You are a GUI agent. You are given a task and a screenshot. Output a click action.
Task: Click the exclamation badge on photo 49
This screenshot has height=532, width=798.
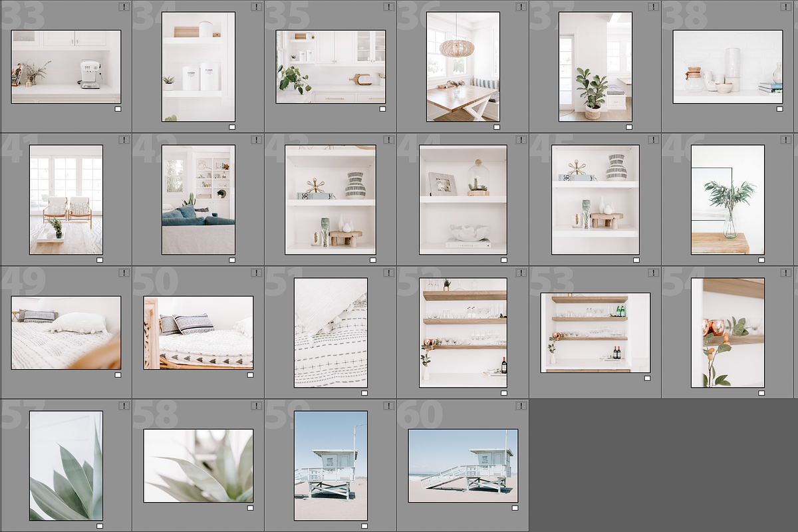point(124,273)
